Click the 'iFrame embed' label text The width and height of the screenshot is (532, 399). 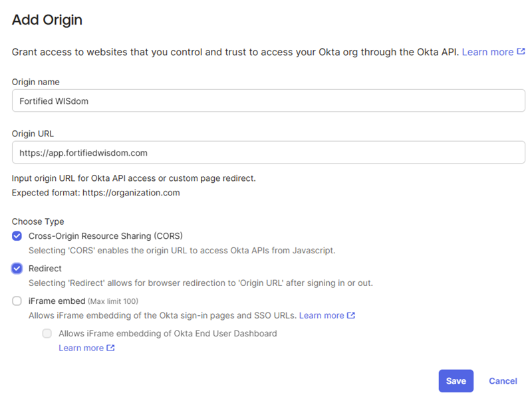tap(57, 301)
